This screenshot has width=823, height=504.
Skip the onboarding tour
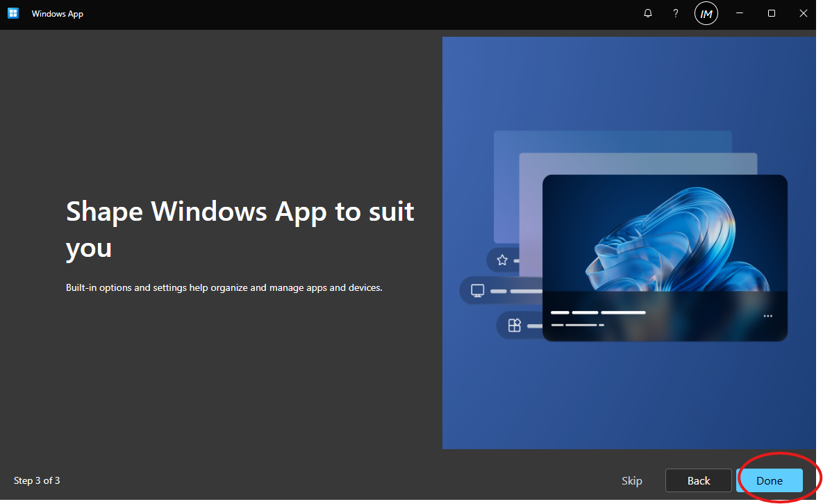(631, 480)
